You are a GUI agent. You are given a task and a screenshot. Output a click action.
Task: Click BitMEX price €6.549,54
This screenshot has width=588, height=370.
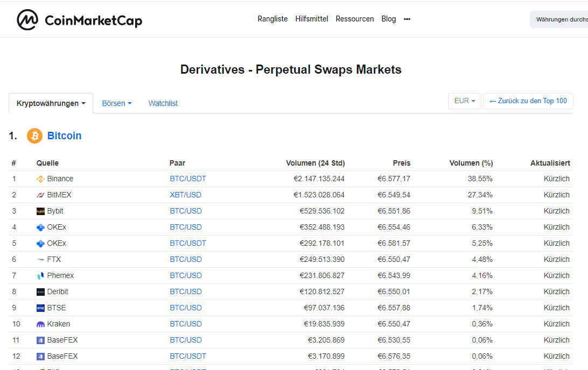394,195
